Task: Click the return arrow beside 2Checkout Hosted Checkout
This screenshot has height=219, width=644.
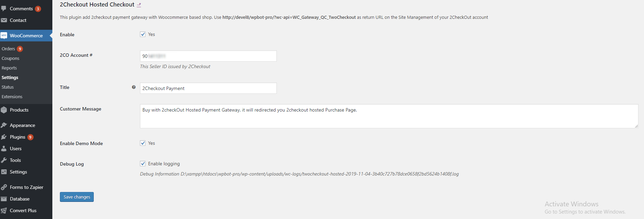Action: (139, 5)
